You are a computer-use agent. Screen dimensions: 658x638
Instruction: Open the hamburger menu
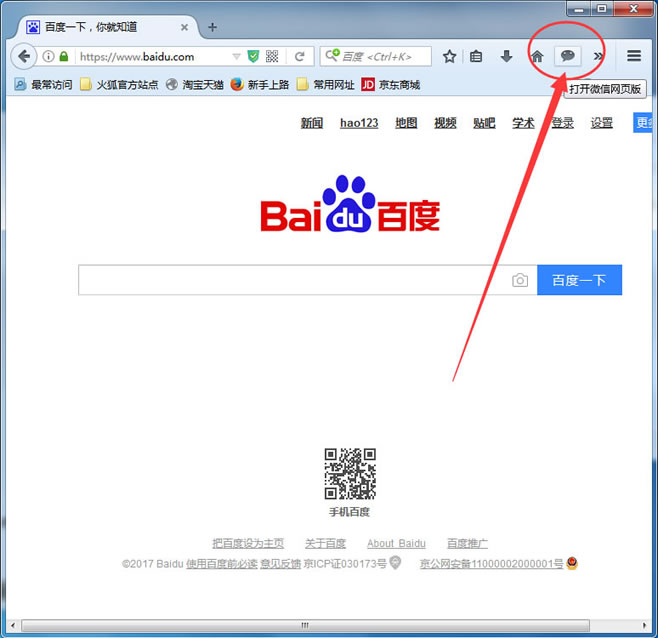(634, 56)
